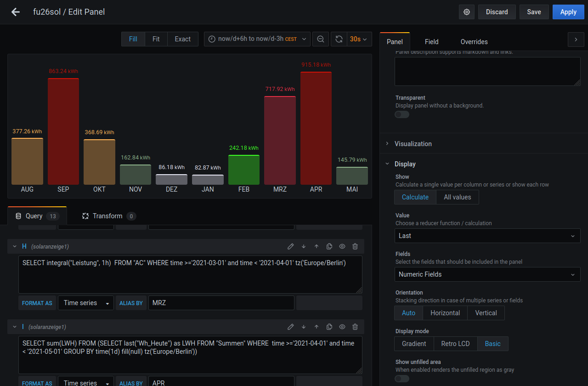Toggle visibility of query H eye icon
Screen dimensions: 588x386
click(342, 246)
